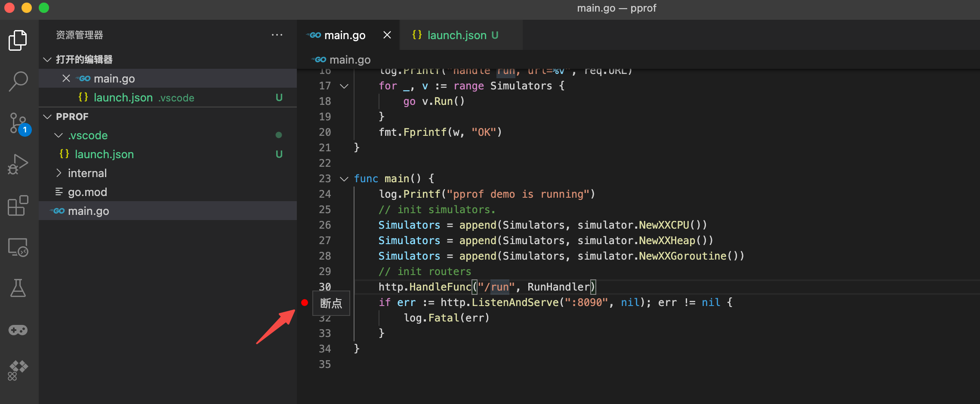
Task: Select the Extensions icon in activity bar
Action: click(17, 205)
